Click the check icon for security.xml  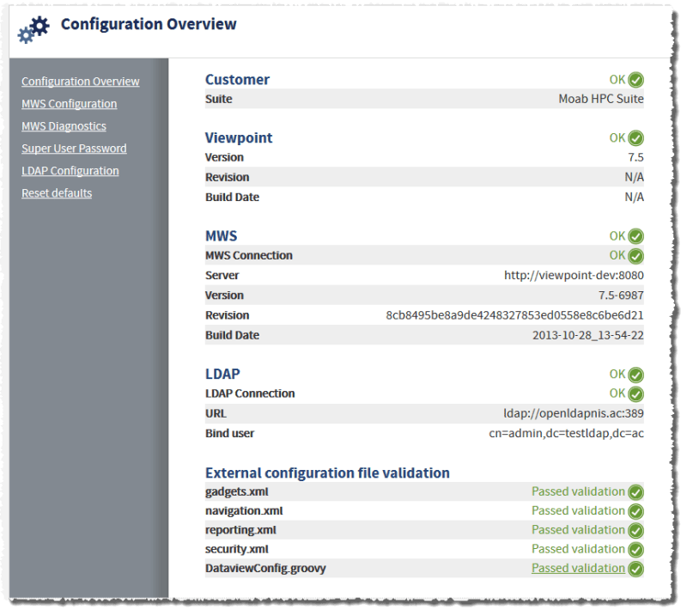pyautogui.click(x=635, y=550)
